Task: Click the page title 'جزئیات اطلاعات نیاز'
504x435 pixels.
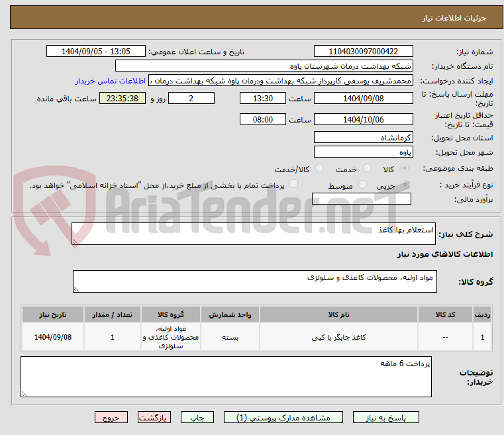Action: (454, 18)
